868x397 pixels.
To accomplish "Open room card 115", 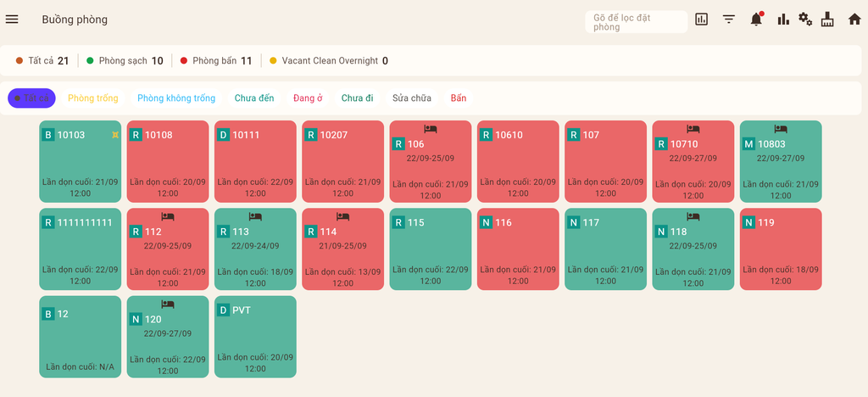I will tap(431, 249).
